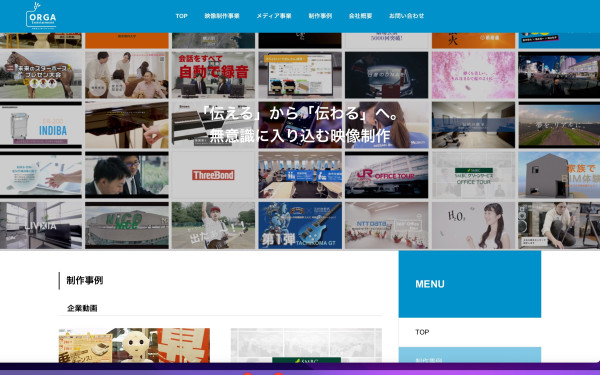Open the pink cherry blossom thumbnail
The image size is (600, 375).
pyautogui.click(x=473, y=75)
